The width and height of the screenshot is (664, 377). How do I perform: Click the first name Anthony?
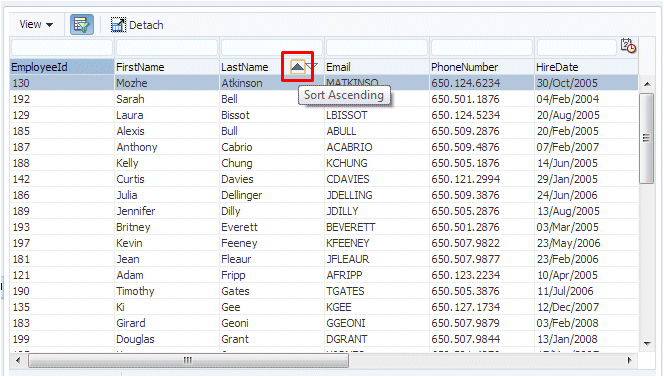pos(137,147)
